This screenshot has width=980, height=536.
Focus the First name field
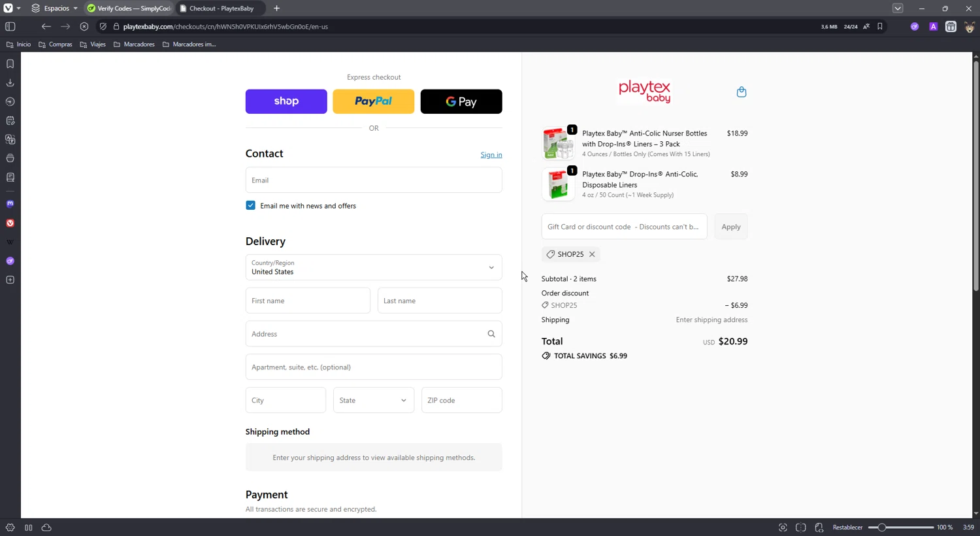click(308, 301)
